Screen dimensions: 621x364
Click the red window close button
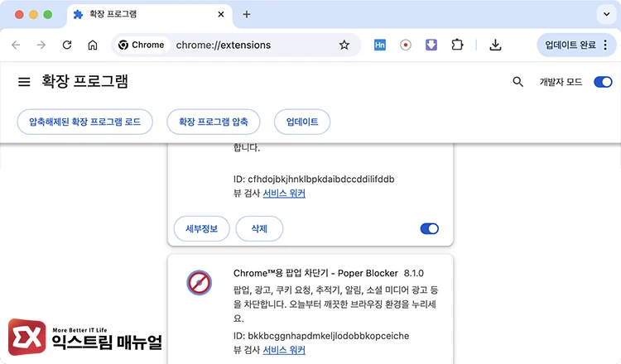[x=19, y=15]
